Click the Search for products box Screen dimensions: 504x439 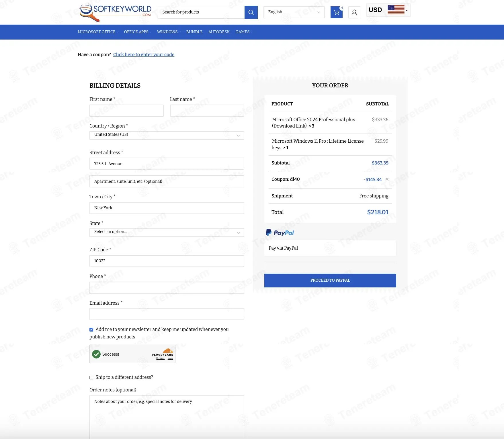point(201,12)
